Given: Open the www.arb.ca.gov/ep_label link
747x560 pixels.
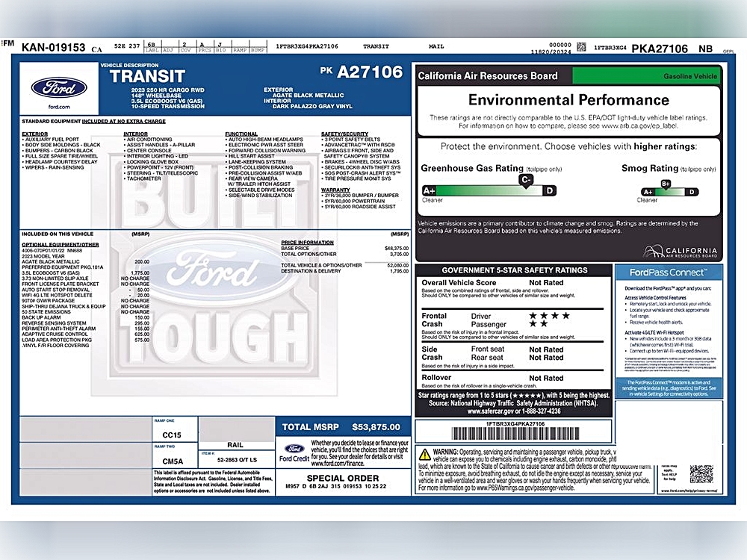Looking at the screenshot, I should pyautogui.click(x=639, y=126).
